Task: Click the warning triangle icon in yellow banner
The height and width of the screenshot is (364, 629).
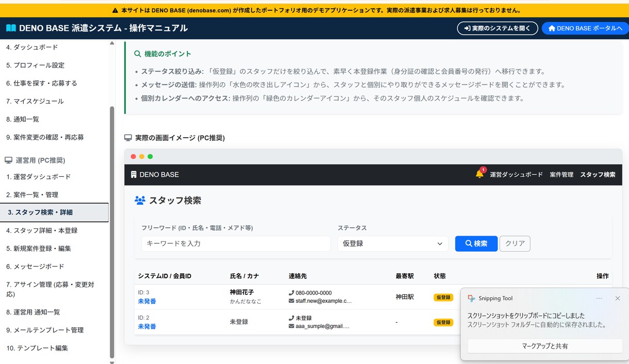Action: 115,10
